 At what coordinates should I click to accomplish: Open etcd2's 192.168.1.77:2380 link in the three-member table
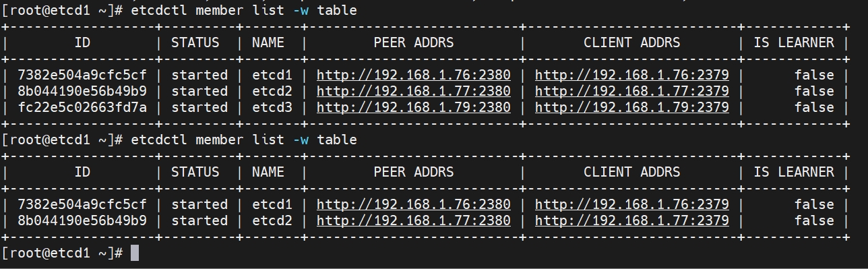(x=414, y=91)
